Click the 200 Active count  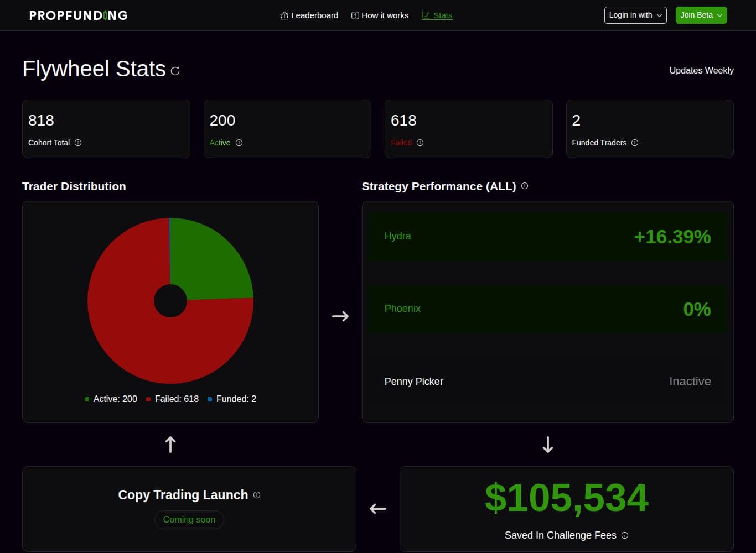click(222, 121)
